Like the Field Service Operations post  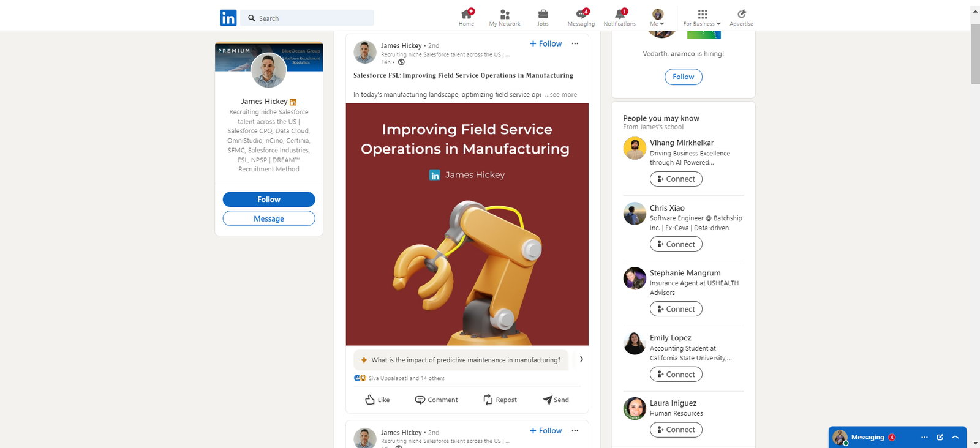coord(377,400)
